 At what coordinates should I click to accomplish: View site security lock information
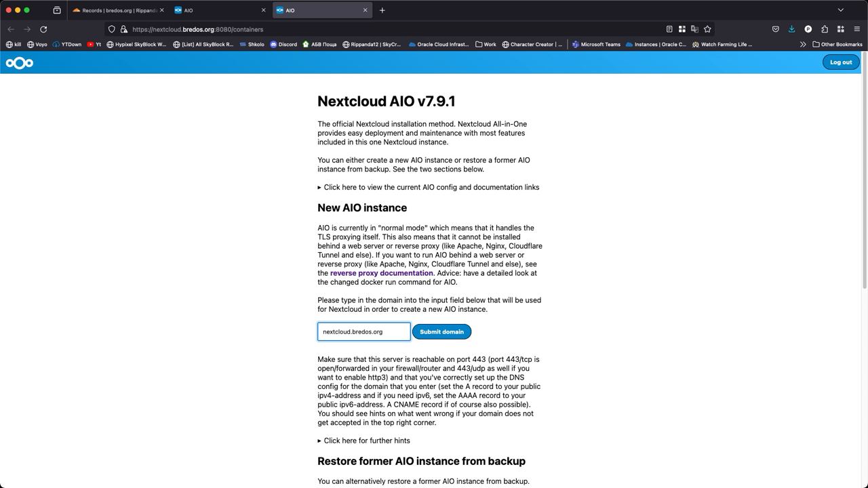[x=123, y=29]
